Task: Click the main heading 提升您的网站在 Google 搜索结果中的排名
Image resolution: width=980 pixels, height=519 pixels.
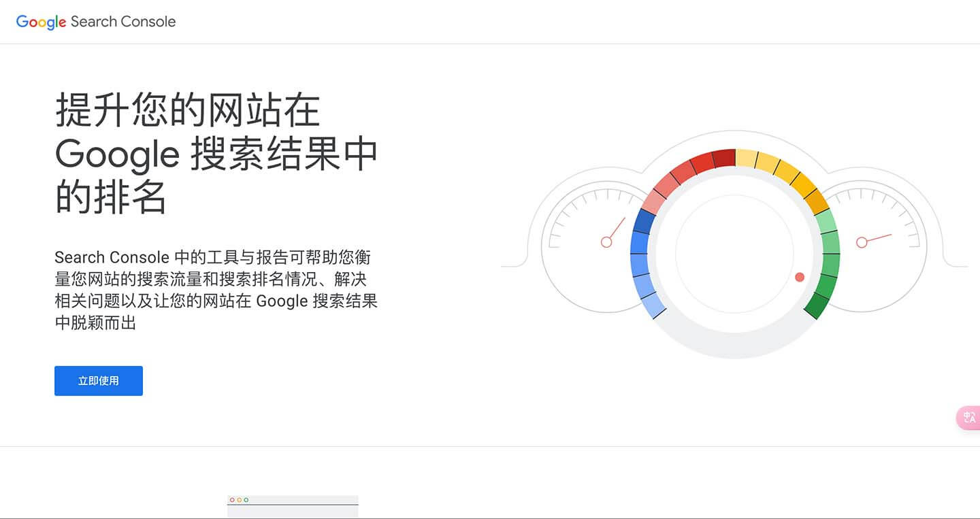Action: [x=216, y=154]
